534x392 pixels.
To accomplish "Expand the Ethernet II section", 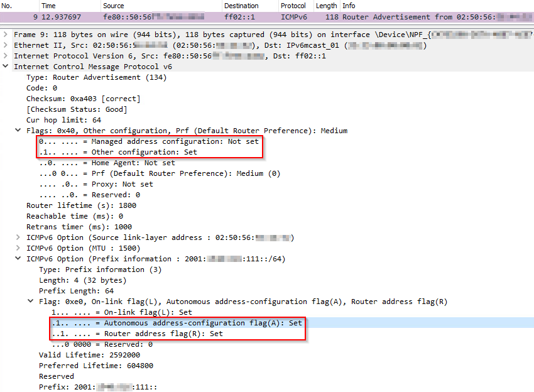I will pos(6,45).
